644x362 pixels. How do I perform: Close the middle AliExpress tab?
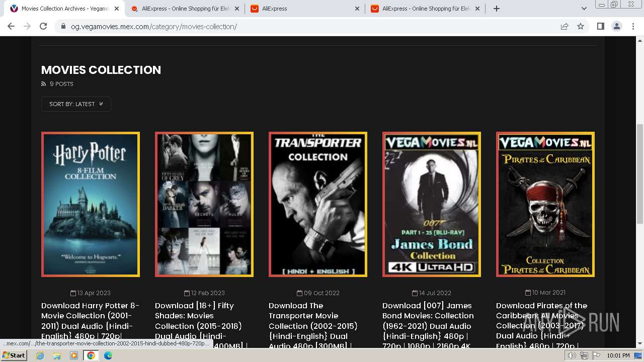pos(357,9)
